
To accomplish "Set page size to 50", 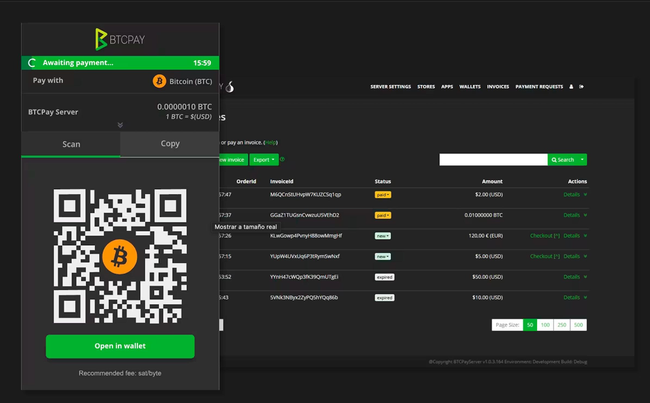I will (530, 325).
